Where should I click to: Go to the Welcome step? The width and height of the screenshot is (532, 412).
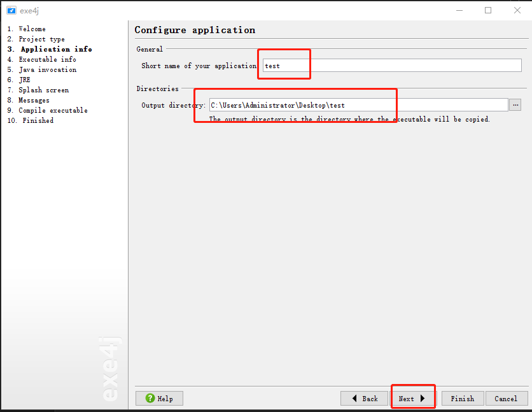(27, 29)
